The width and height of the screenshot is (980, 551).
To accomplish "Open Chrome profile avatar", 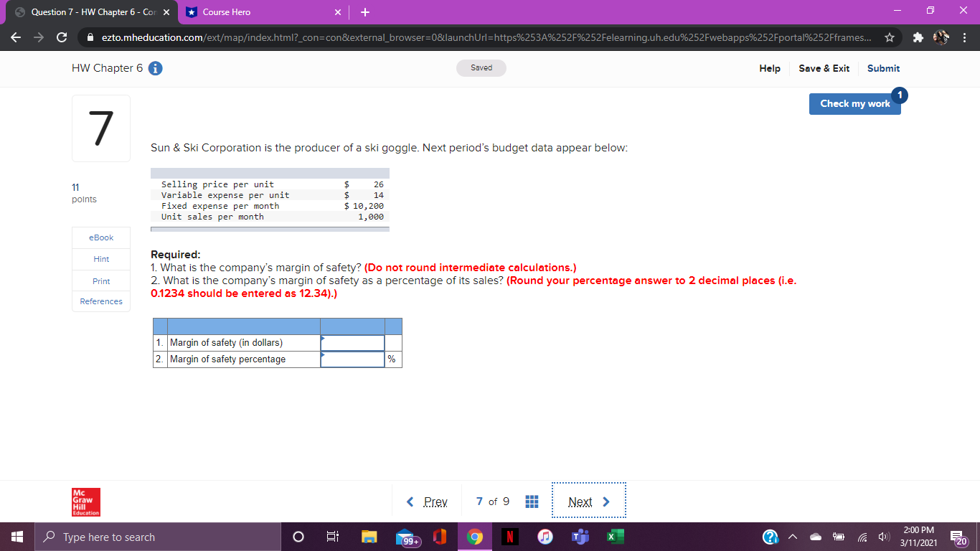I will [942, 37].
